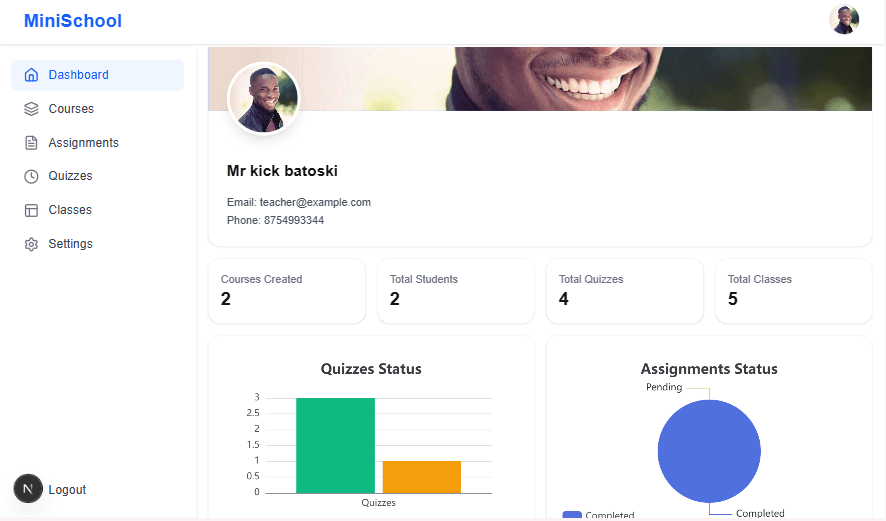Click the Assignments document icon
The image size is (886, 521).
(x=31, y=143)
